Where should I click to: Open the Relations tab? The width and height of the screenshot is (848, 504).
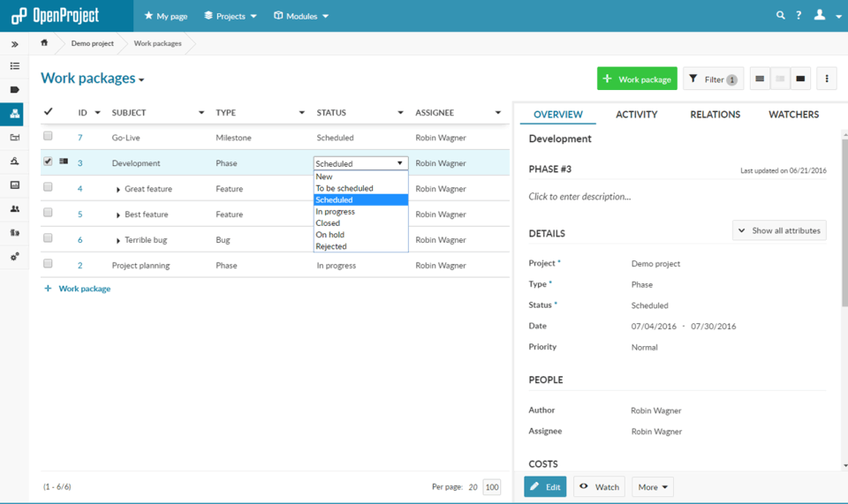tap(715, 115)
